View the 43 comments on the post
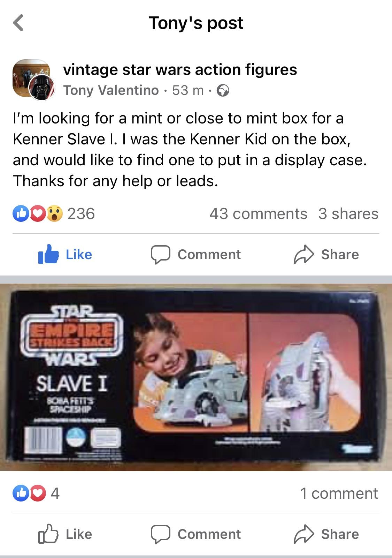Image resolution: width=392 pixels, height=558 pixels. 258,213
